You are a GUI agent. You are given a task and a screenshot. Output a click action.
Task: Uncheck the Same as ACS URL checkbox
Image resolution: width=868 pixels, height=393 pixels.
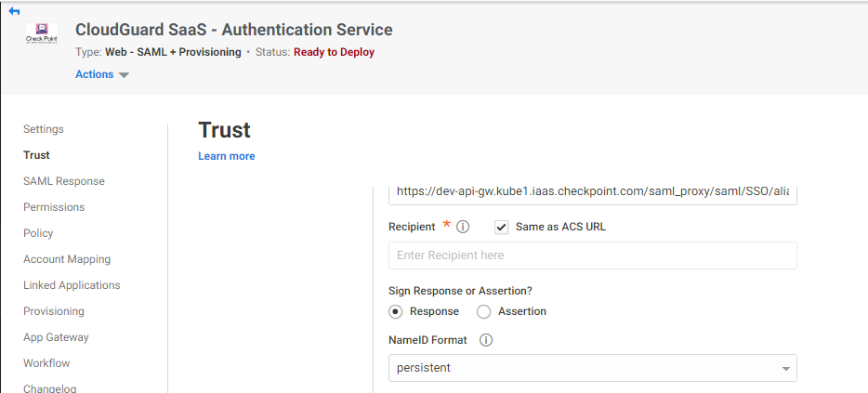(502, 227)
